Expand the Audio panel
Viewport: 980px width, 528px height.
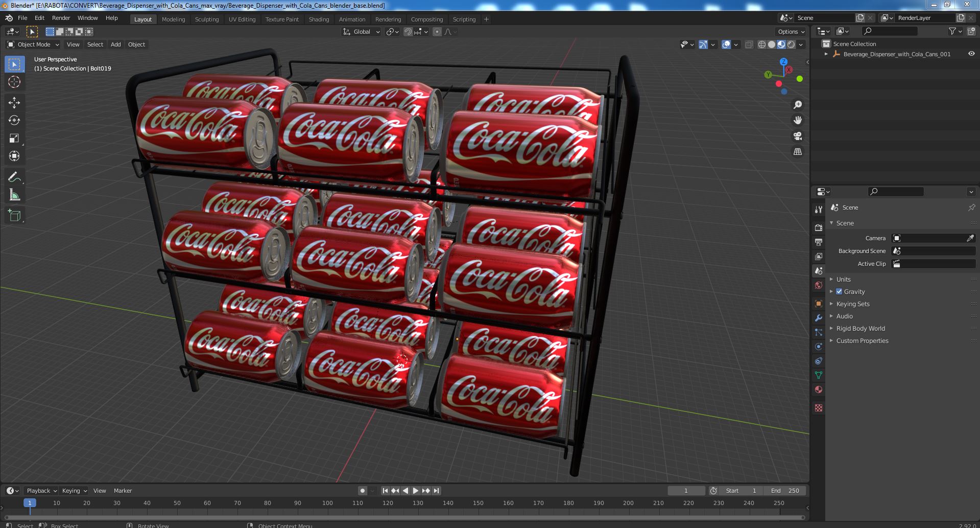coord(845,316)
